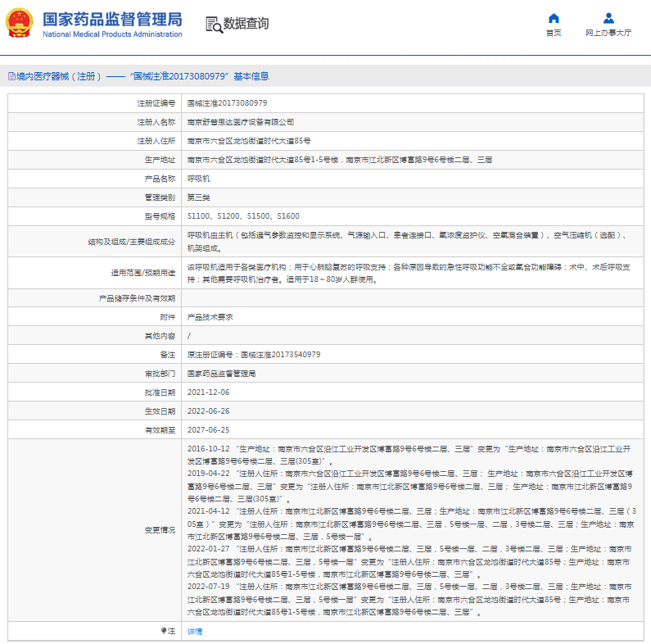651x644 pixels.
Task: Select the 2016-10-12 change entry
Action: tap(409, 455)
